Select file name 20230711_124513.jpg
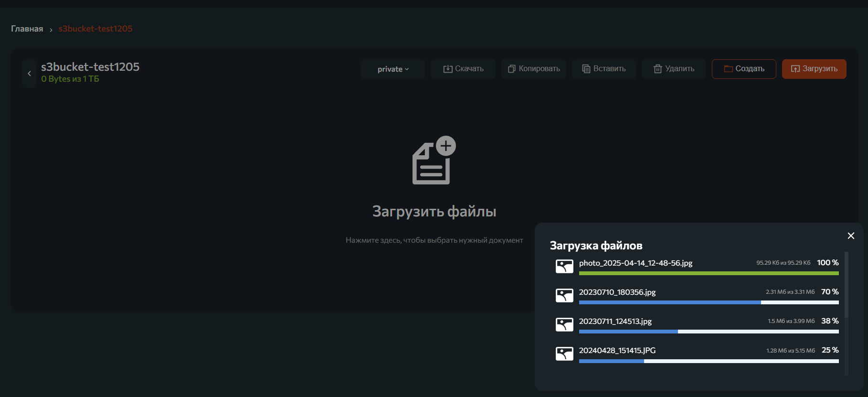 615,321
